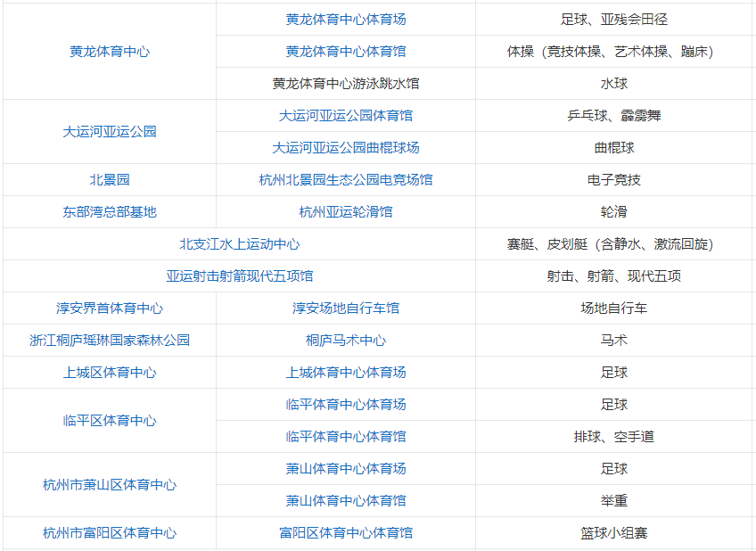The image size is (756, 551).
Task: Open the 黄龙体育中心体育馆 link
Action: point(346,52)
